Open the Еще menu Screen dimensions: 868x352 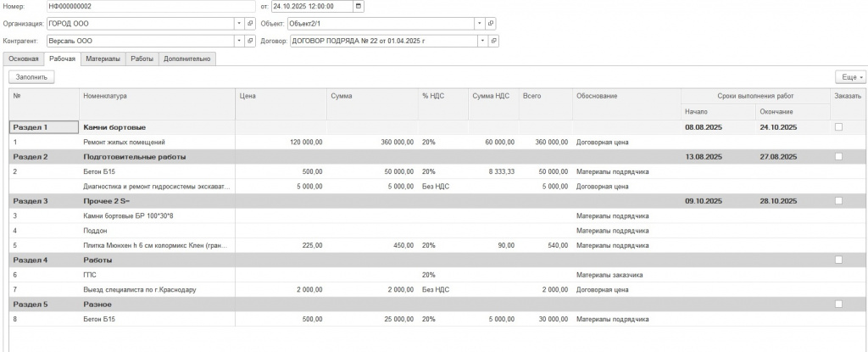[x=849, y=77]
